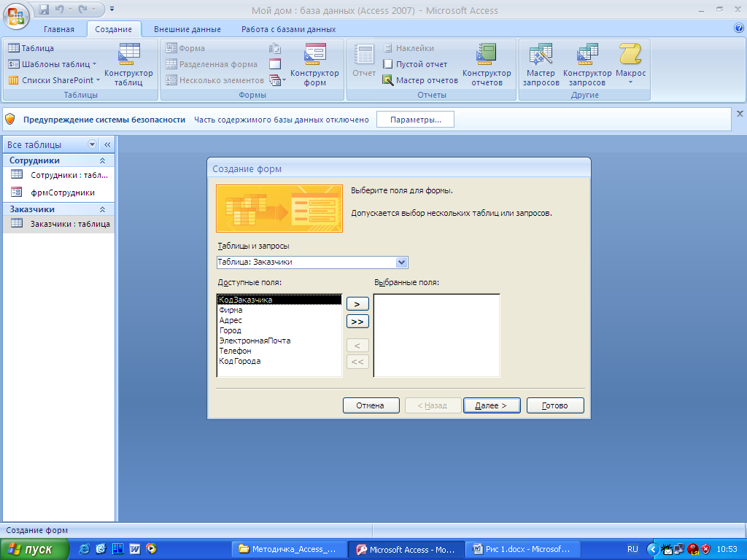747x560 pixels.
Task: Switch to Внешние данные tab
Action: point(187,29)
